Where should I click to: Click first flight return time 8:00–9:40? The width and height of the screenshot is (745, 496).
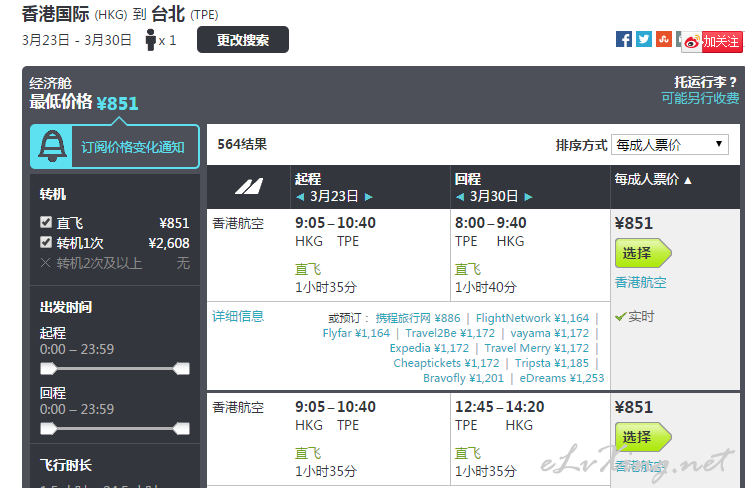coord(491,223)
